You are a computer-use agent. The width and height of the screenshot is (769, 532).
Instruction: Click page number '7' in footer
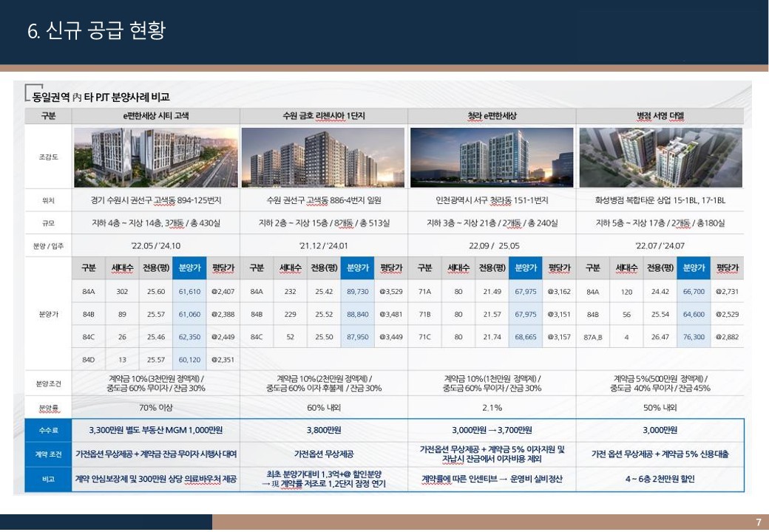point(759,522)
